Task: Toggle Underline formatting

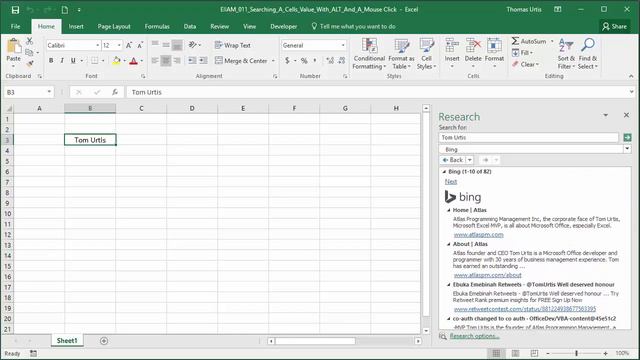Action: 73,60
